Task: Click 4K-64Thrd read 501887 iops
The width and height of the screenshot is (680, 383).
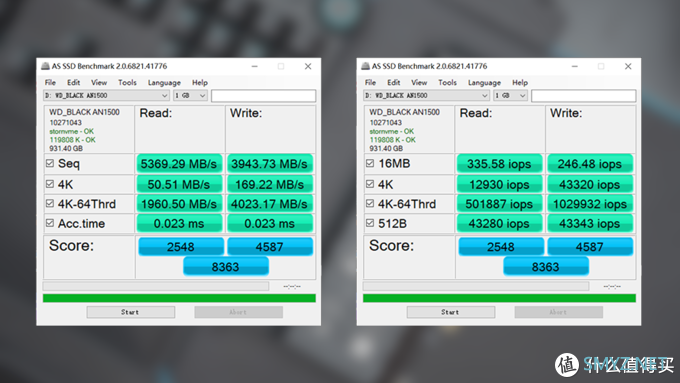Action: point(499,204)
